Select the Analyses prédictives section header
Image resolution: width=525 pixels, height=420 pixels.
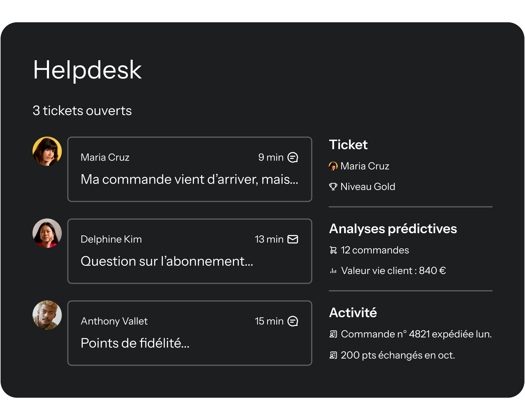(x=393, y=228)
